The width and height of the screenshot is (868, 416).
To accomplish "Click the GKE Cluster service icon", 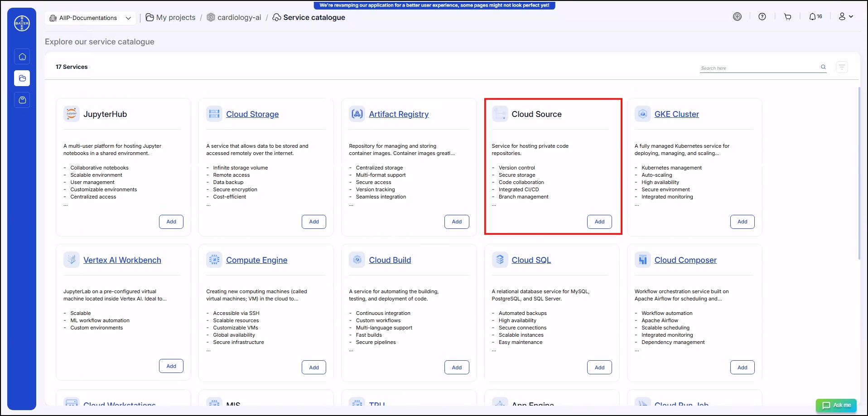I will [x=643, y=114].
